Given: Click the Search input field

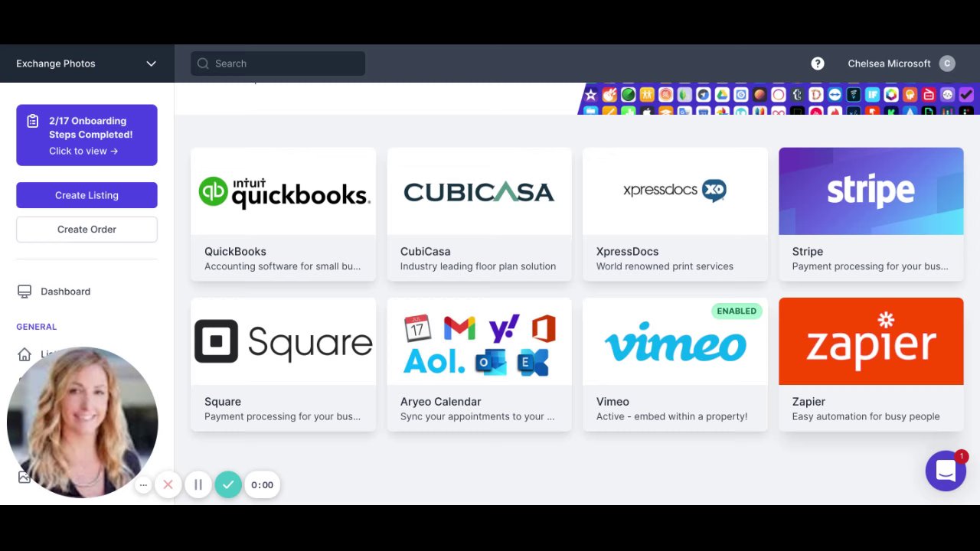Looking at the screenshot, I should tap(278, 64).
